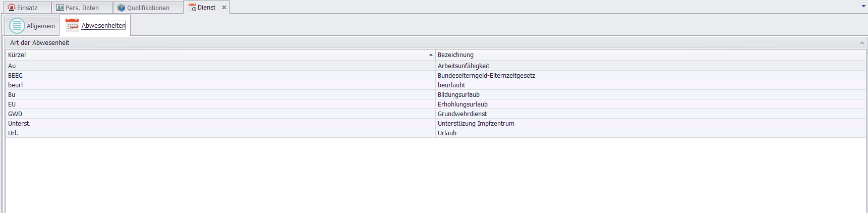This screenshot has height=213, width=868.
Task: Open the tab list dropdown arrow
Action: tap(863, 6)
